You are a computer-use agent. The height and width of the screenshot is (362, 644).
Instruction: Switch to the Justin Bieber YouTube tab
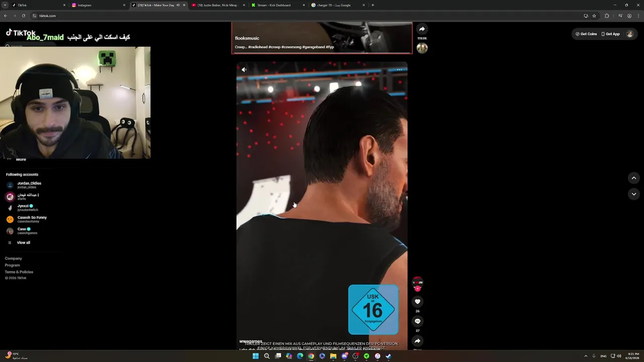[218, 5]
